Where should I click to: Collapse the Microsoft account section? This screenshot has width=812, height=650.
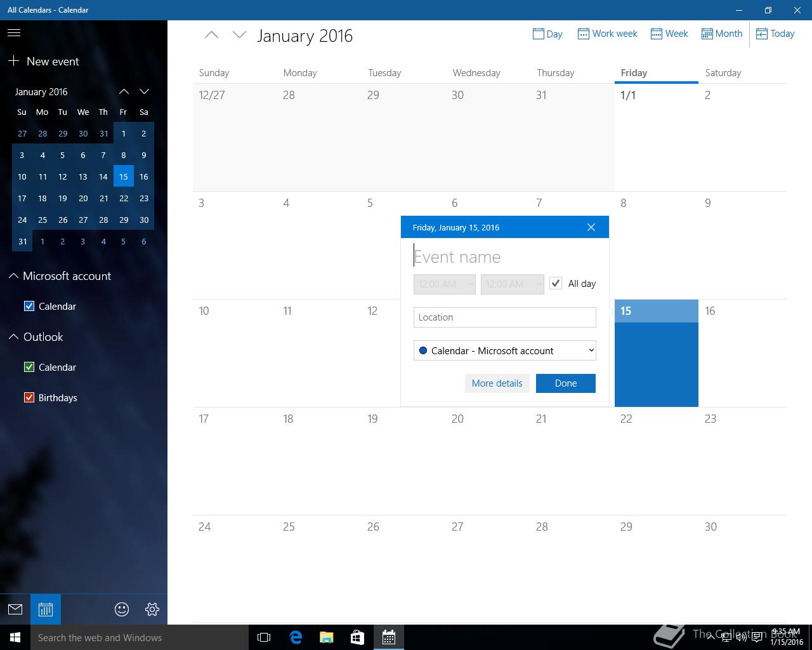pyautogui.click(x=13, y=275)
